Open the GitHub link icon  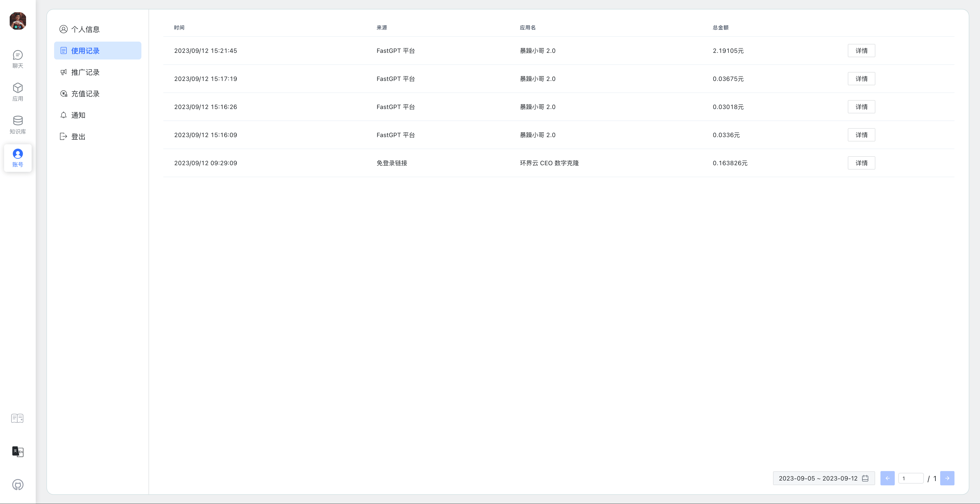[x=18, y=485]
